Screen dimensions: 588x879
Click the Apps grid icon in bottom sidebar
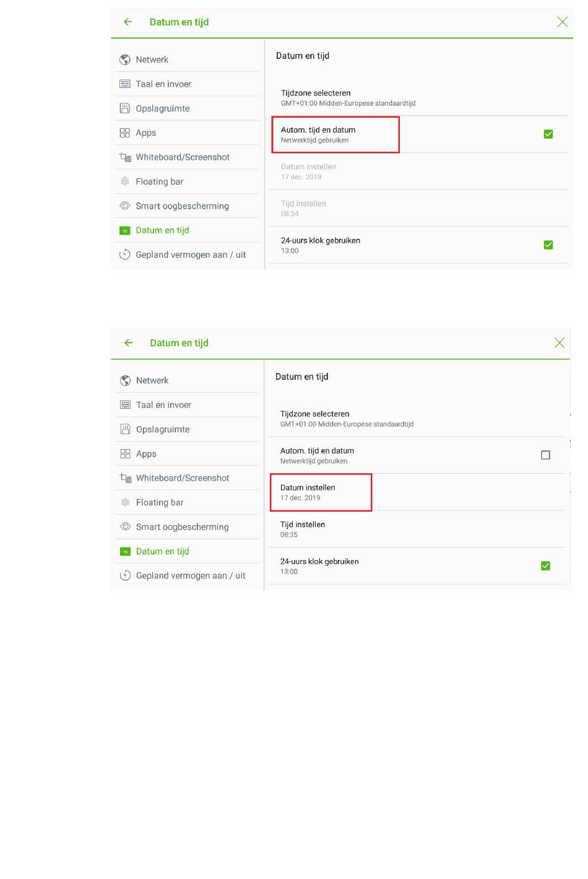(125, 453)
